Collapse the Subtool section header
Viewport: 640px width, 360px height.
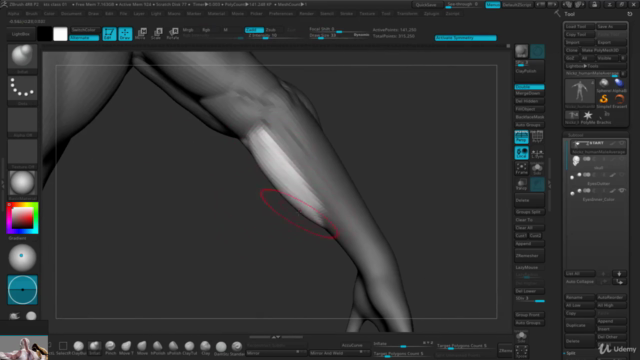[576, 135]
